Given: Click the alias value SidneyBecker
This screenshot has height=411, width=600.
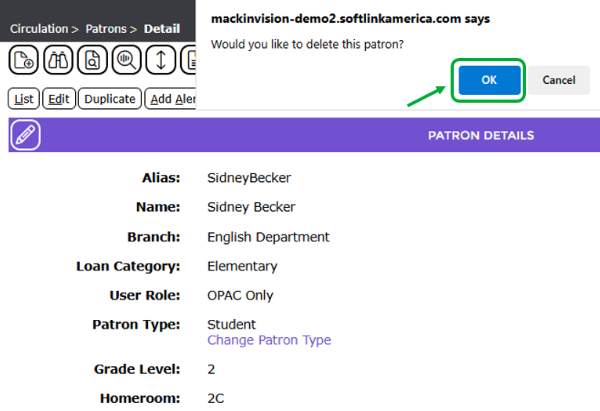Looking at the screenshot, I should 249,178.
